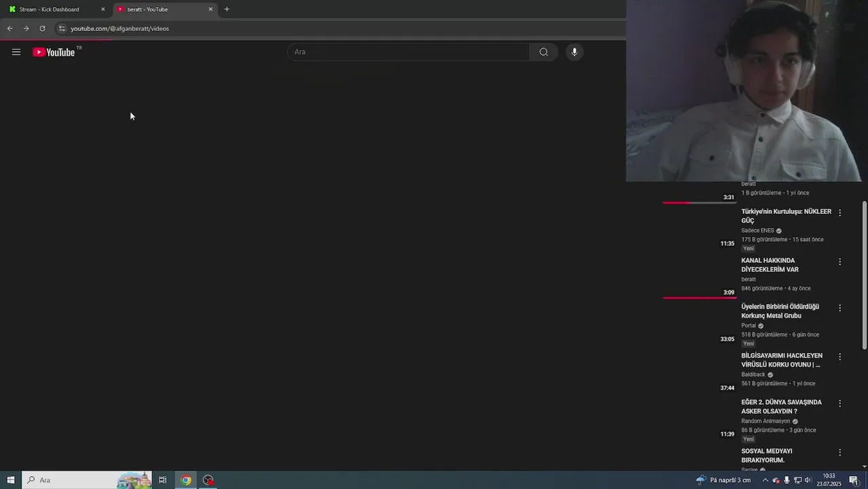
Task: Click '518 B görüntüleme · 6 gün önce' text
Action: 780,335
